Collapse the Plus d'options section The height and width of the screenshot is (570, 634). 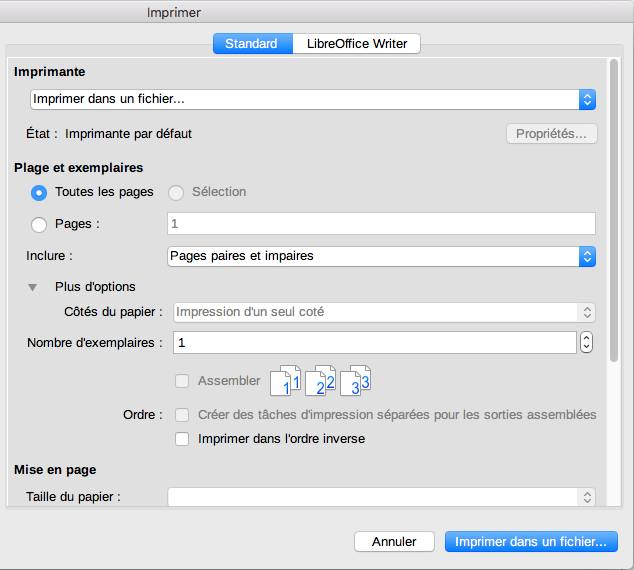click(33, 287)
